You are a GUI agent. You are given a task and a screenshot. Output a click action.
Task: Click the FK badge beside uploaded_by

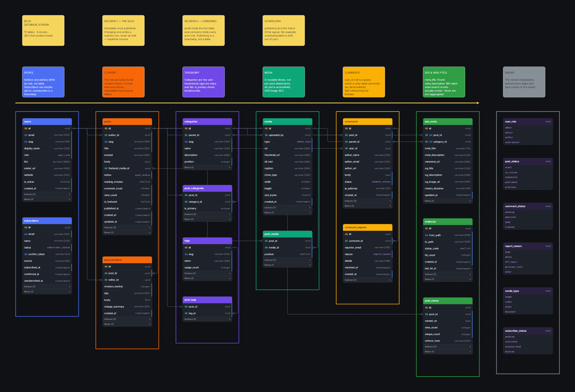(x=266, y=135)
